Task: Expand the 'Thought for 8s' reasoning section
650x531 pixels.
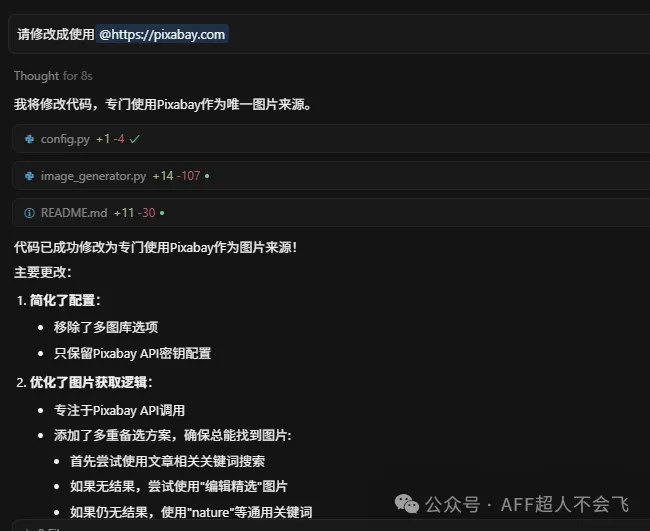Action: (x=53, y=76)
